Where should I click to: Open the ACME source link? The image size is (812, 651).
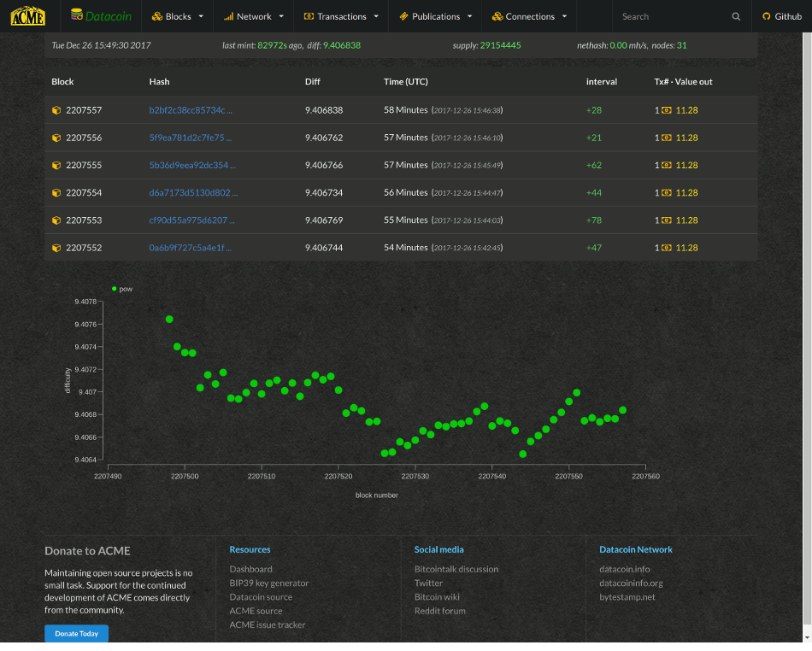(x=256, y=611)
